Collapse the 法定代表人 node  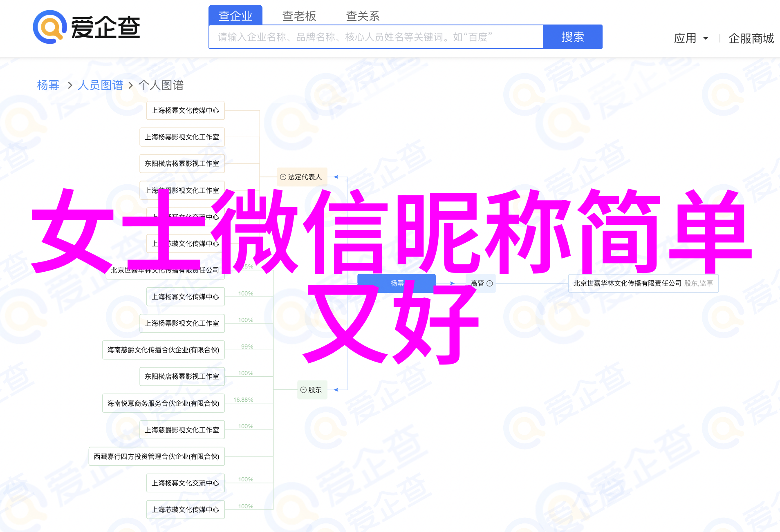[283, 177]
